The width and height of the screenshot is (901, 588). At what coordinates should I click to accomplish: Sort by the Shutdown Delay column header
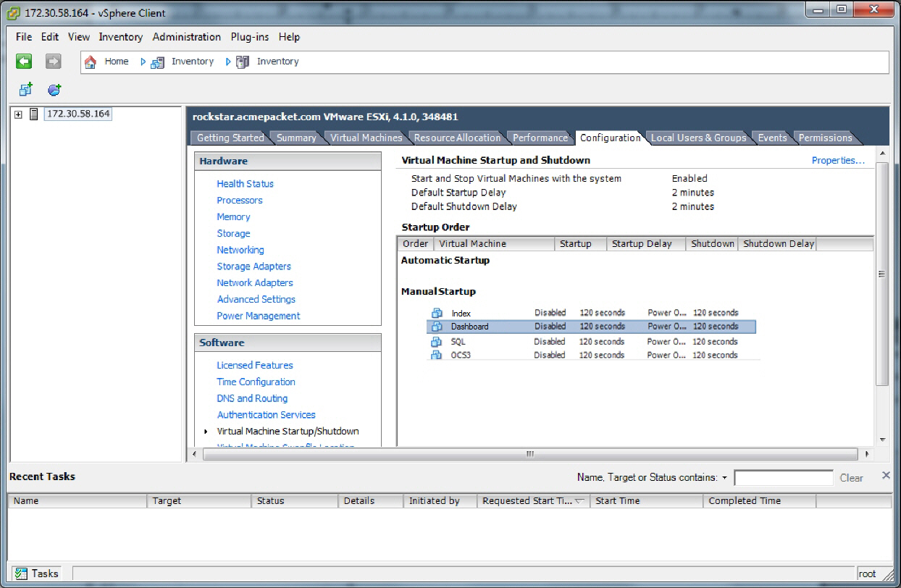(x=777, y=244)
